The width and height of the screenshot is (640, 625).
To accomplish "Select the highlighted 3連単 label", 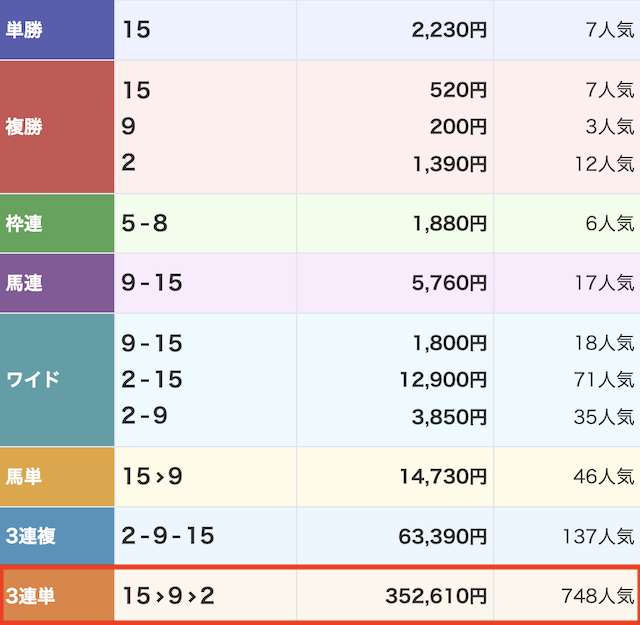I will 59,596.
